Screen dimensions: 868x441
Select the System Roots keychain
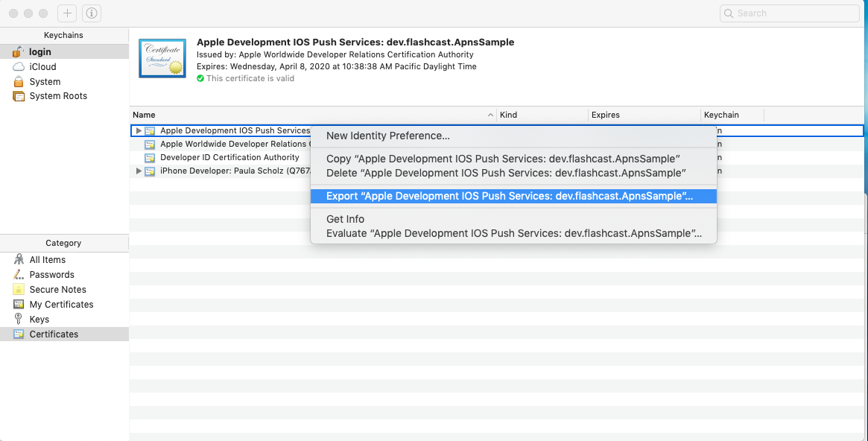pos(64,96)
